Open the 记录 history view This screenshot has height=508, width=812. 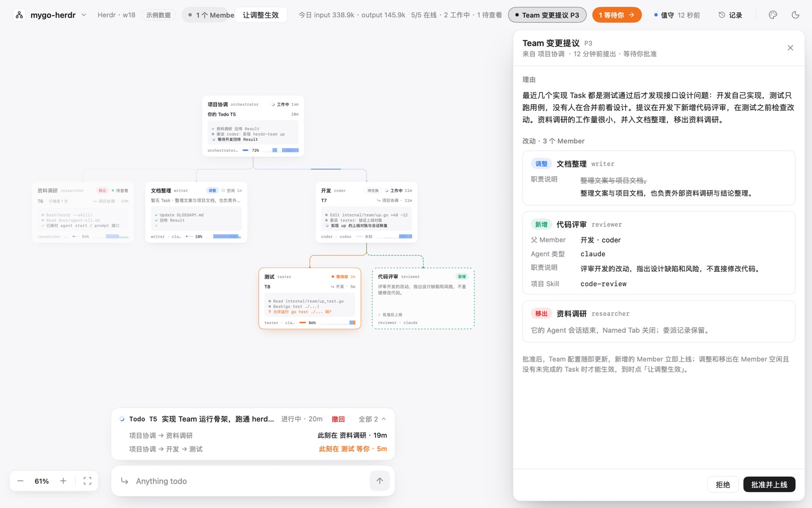click(730, 15)
